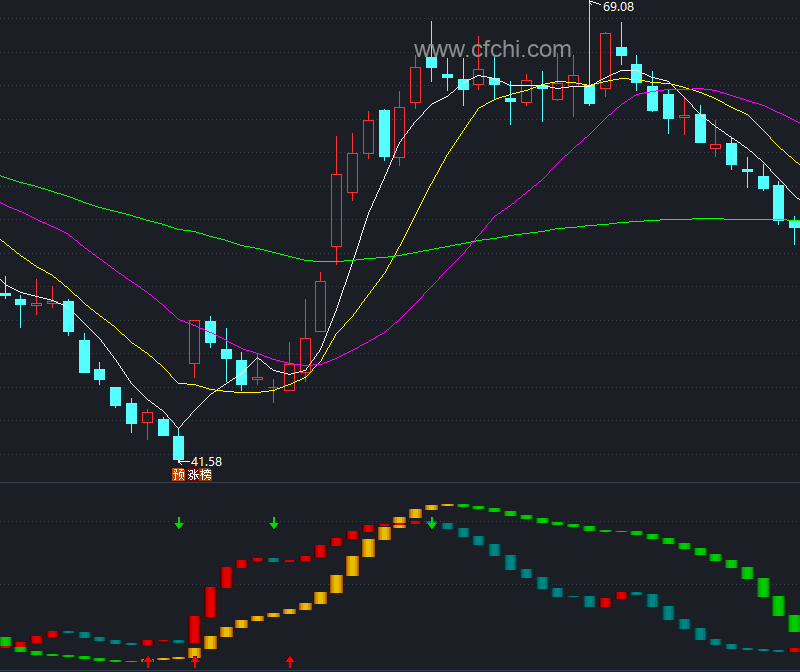Image resolution: width=800 pixels, height=672 pixels.
Task: Select the leftmost red up-arrow signal
Action: (x=148, y=662)
